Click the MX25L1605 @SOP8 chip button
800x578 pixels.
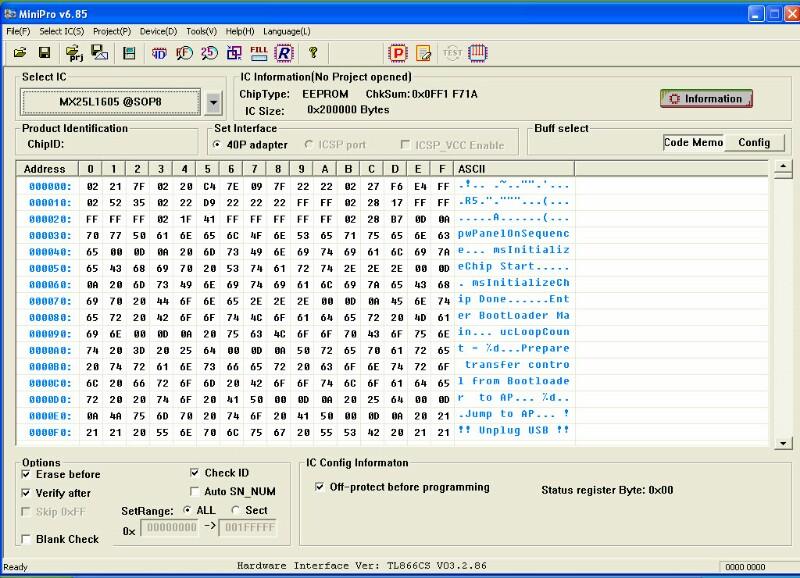pos(111,102)
